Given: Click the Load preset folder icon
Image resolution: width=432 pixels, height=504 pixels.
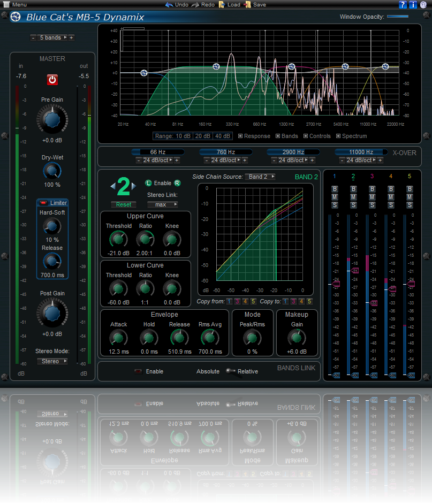Looking at the screenshot, I should pos(222,4).
